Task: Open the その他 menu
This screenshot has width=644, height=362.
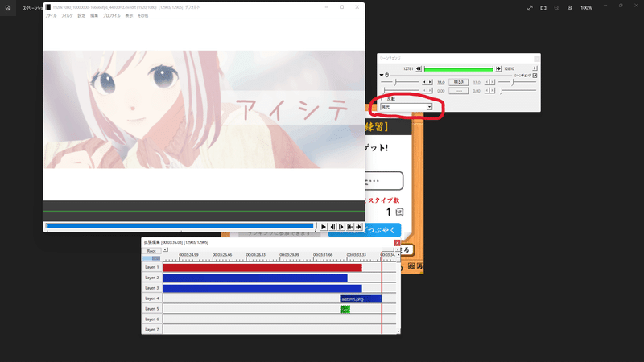Action: pyautogui.click(x=143, y=15)
